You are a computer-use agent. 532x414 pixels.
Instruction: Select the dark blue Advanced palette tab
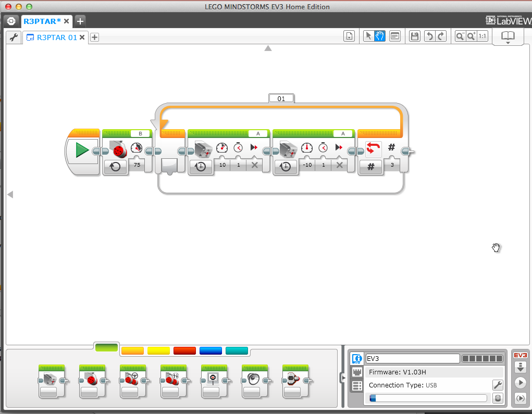tap(211, 350)
